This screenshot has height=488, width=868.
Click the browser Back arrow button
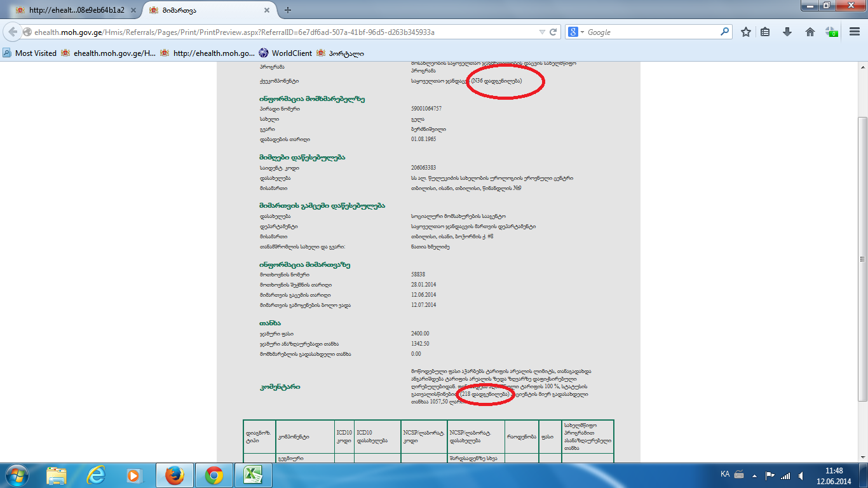(x=12, y=32)
